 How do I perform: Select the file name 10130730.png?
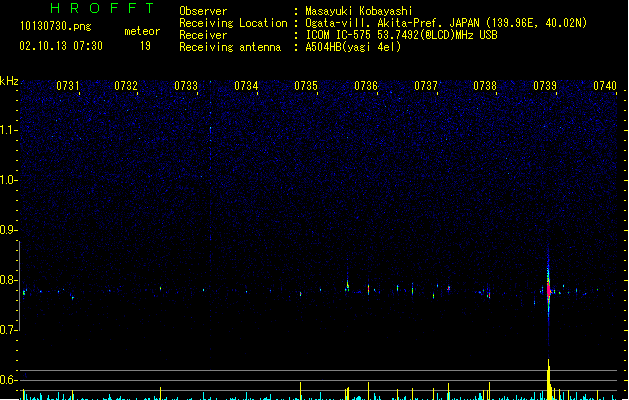pyautogui.click(x=56, y=26)
